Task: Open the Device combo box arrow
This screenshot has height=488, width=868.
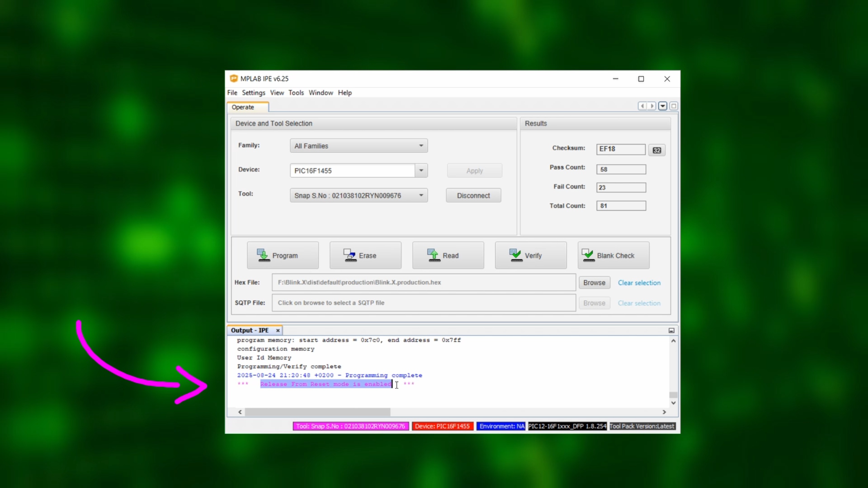Action: pos(421,170)
